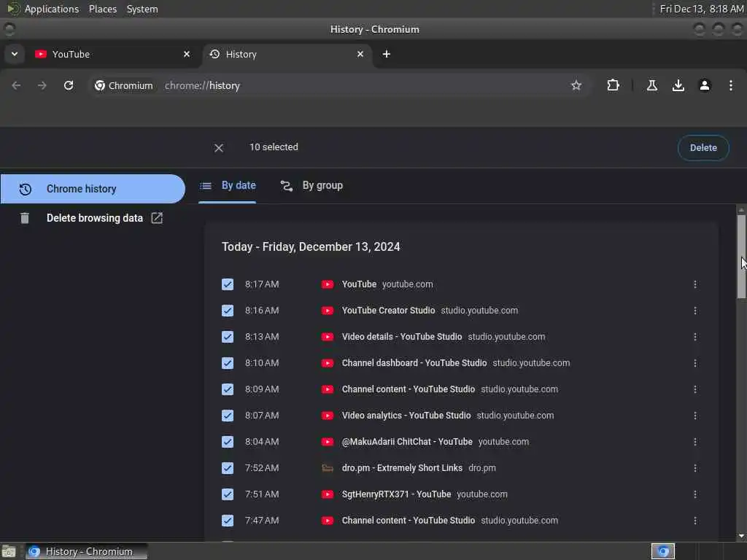Uncheck the 8:17 AM YouTube entry

coord(228,284)
